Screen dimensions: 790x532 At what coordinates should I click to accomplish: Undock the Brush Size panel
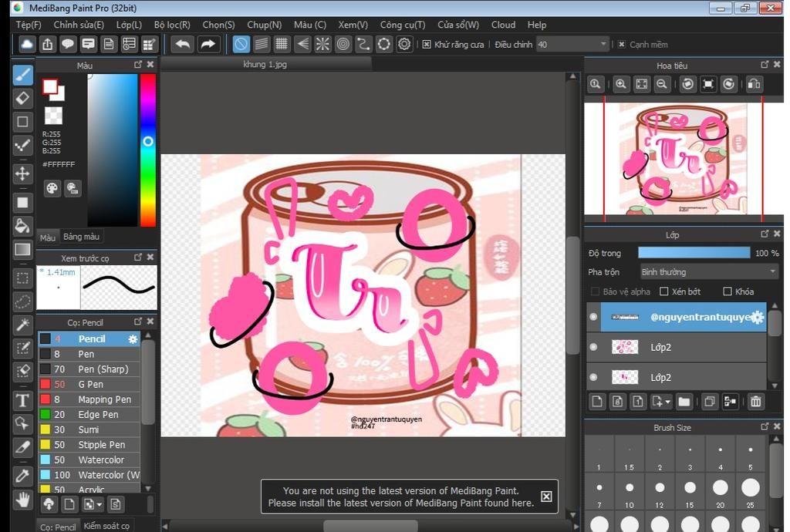765,427
